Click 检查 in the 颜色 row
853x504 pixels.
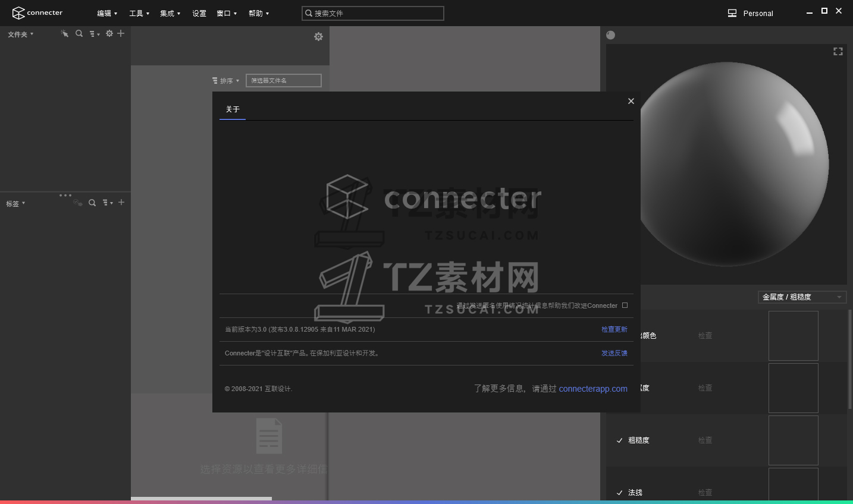point(705,336)
